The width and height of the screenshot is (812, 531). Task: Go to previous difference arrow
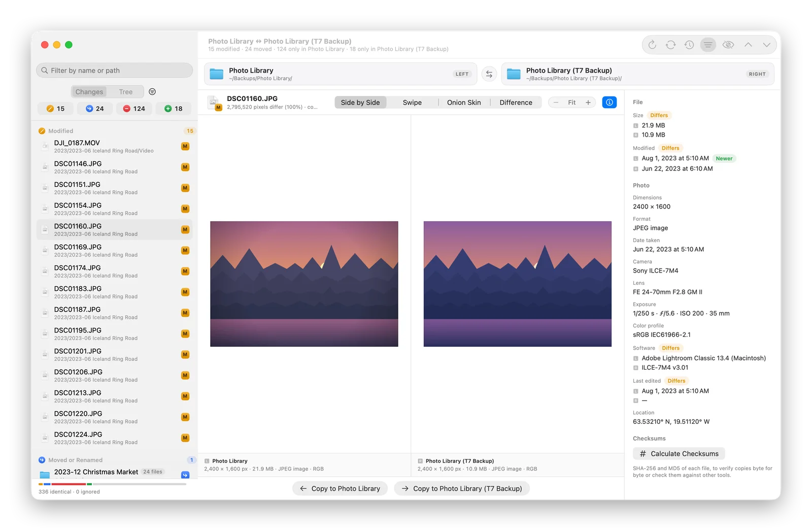[x=748, y=45]
